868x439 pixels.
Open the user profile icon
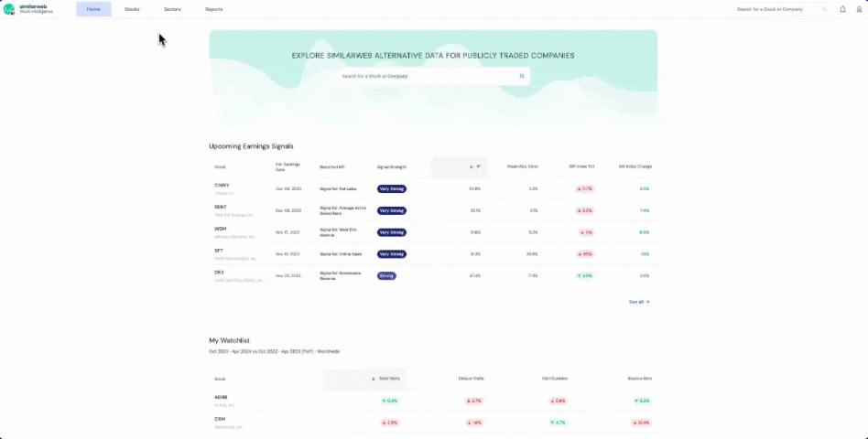pos(859,9)
